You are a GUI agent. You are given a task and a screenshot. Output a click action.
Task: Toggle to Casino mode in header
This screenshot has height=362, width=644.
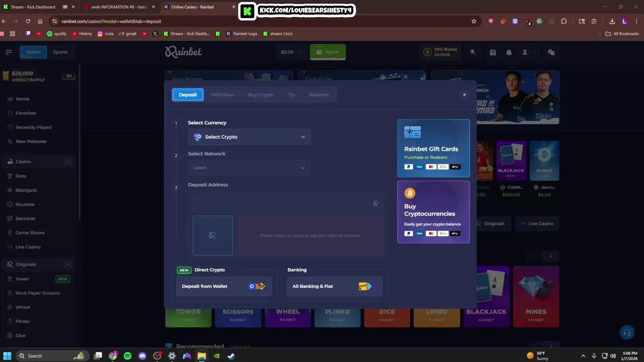[33, 52]
